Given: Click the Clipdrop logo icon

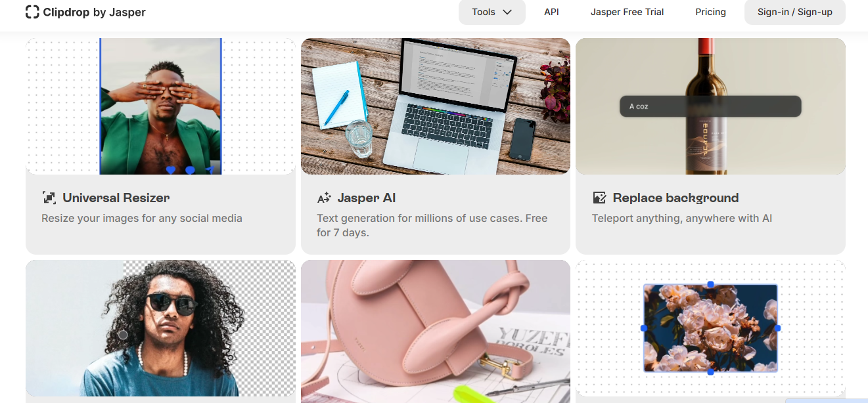Looking at the screenshot, I should [32, 12].
